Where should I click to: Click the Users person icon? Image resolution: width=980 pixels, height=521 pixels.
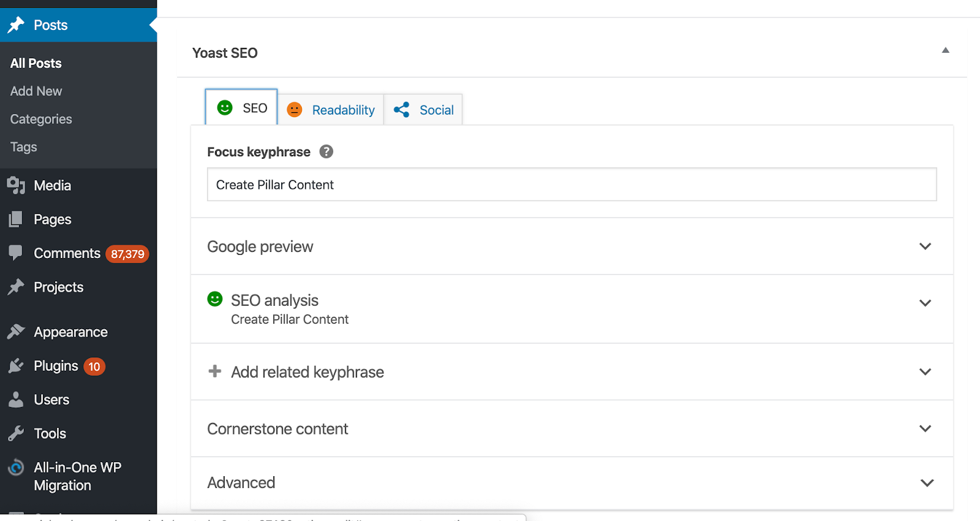(16, 400)
